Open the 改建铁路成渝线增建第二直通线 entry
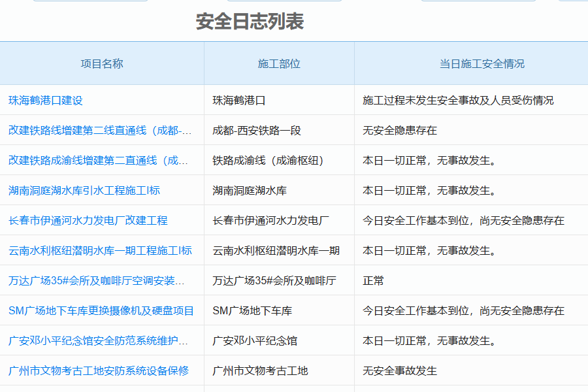Viewport: 588px width, 392px height. (x=98, y=159)
